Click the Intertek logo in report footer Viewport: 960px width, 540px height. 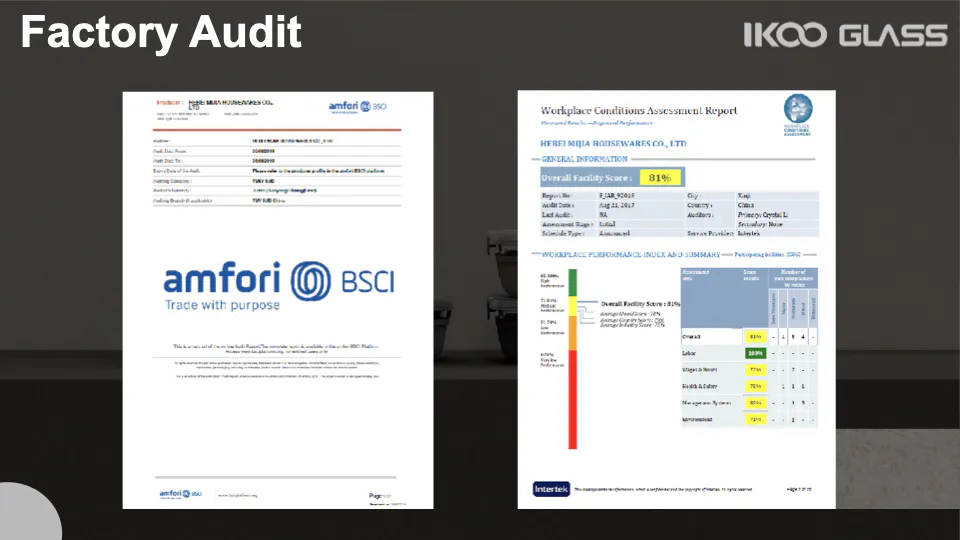551,489
